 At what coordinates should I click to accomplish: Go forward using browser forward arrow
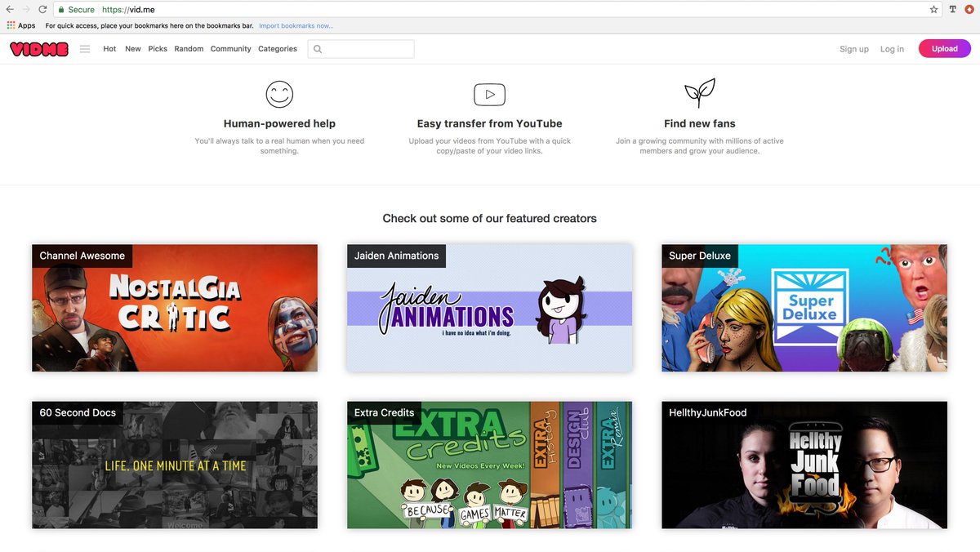pos(26,10)
